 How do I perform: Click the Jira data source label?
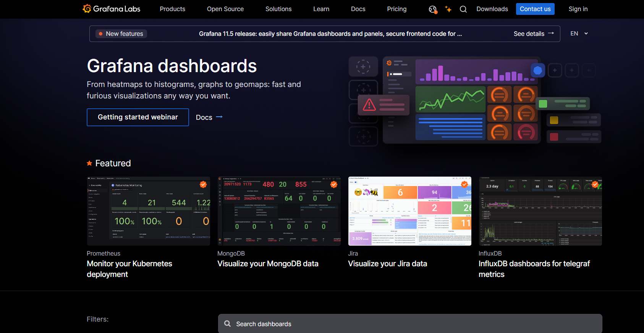[x=353, y=254]
